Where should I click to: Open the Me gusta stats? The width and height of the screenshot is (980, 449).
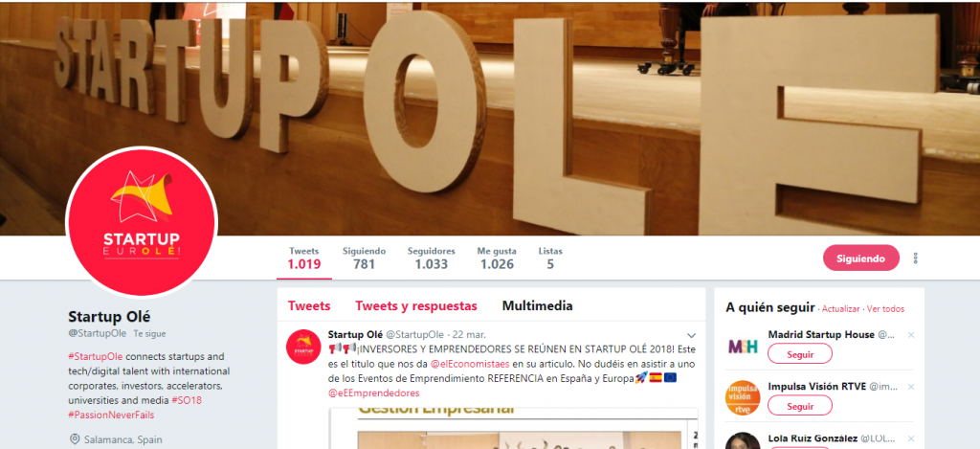497,258
